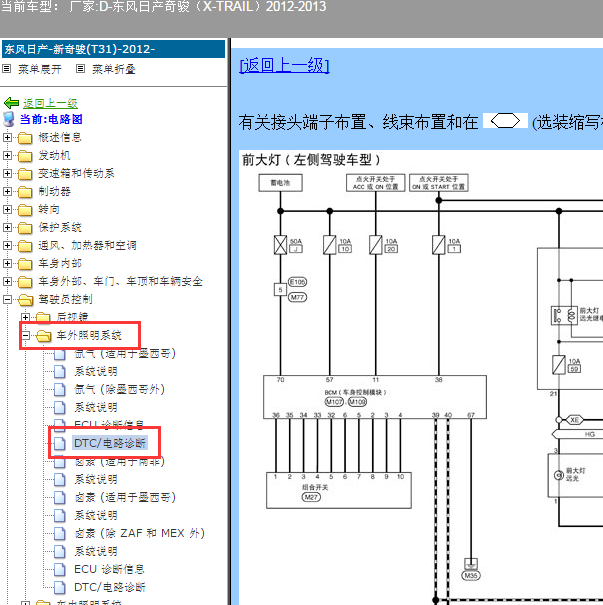Click the document icon for 卤素 (适用于墨西哥)

60,498
